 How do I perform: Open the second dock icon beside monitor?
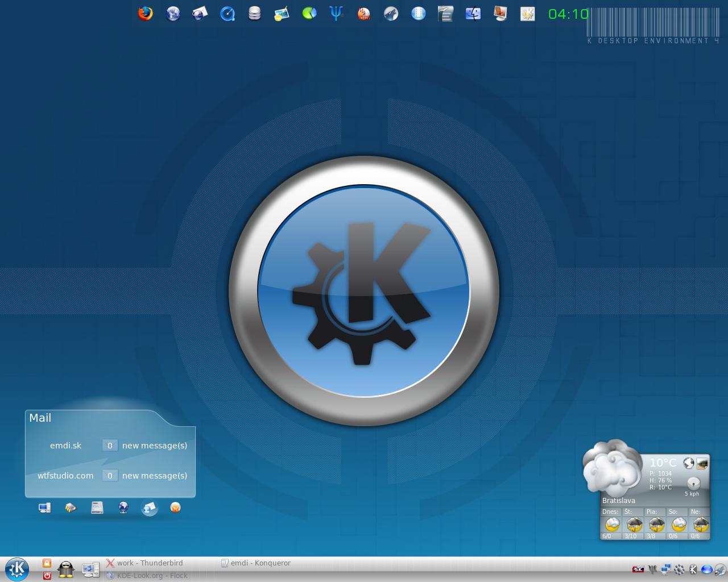pyautogui.click(x=71, y=508)
